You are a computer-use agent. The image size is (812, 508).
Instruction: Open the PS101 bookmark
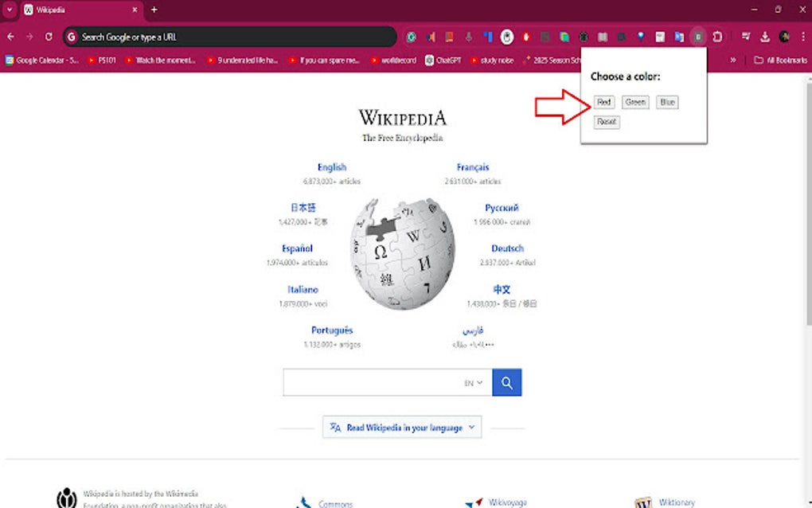point(102,60)
